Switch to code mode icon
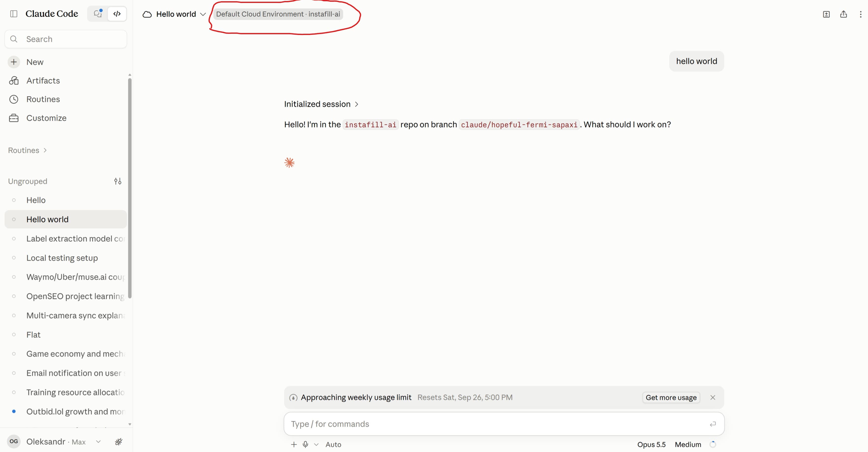868x452 pixels. click(117, 14)
